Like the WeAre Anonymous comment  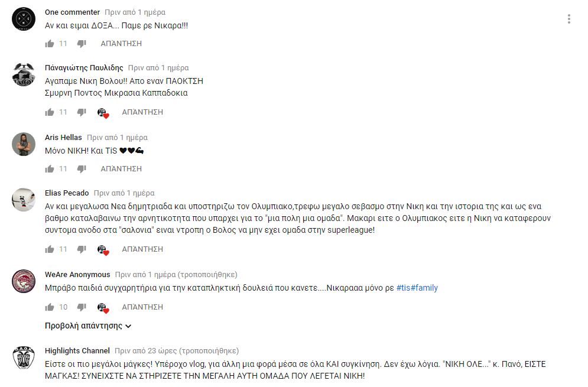pos(50,307)
